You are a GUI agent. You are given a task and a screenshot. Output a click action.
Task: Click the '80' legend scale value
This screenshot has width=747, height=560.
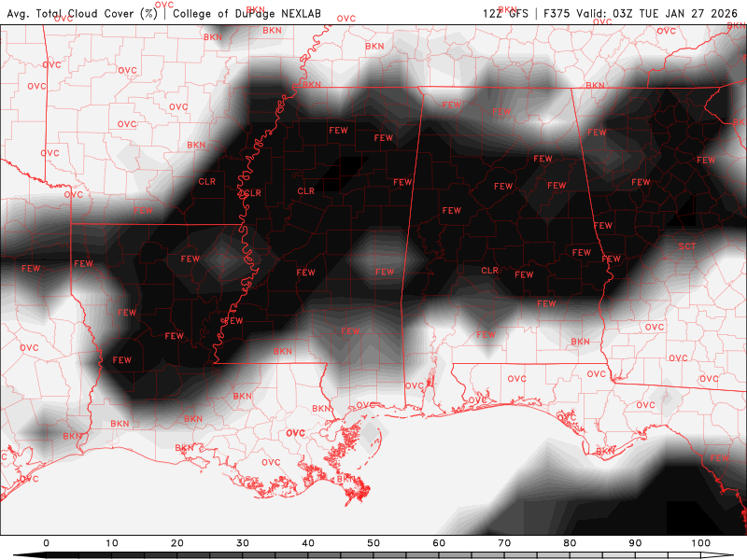[x=570, y=543]
